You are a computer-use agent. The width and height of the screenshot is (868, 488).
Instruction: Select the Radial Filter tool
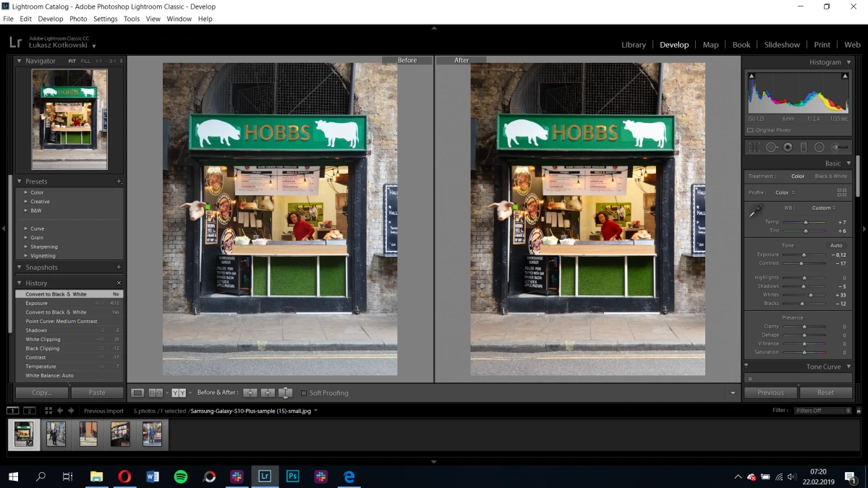(819, 147)
